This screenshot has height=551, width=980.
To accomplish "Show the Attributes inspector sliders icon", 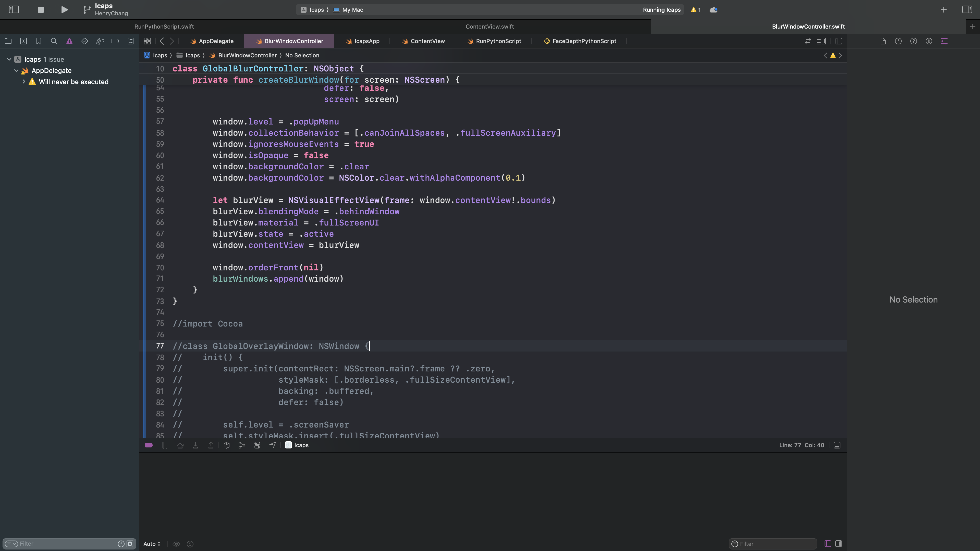I will coord(944,41).
